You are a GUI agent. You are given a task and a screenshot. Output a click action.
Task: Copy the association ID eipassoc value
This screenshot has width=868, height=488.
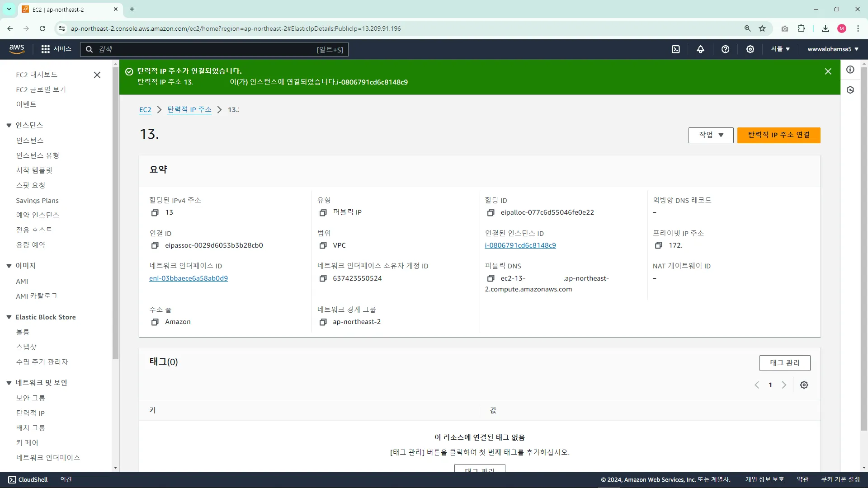coord(155,245)
